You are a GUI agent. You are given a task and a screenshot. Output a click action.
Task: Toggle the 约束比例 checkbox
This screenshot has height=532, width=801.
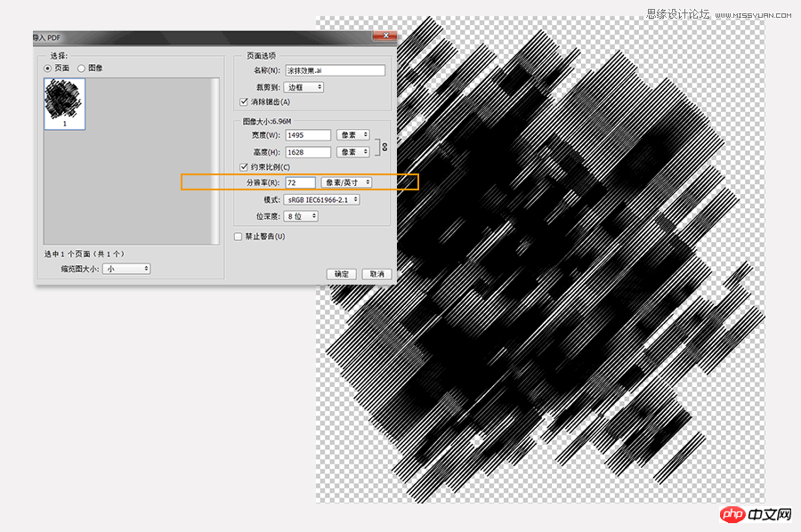tap(244, 167)
